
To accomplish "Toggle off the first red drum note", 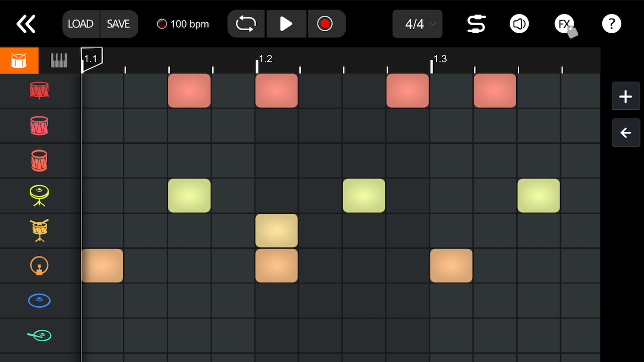I will point(189,90).
